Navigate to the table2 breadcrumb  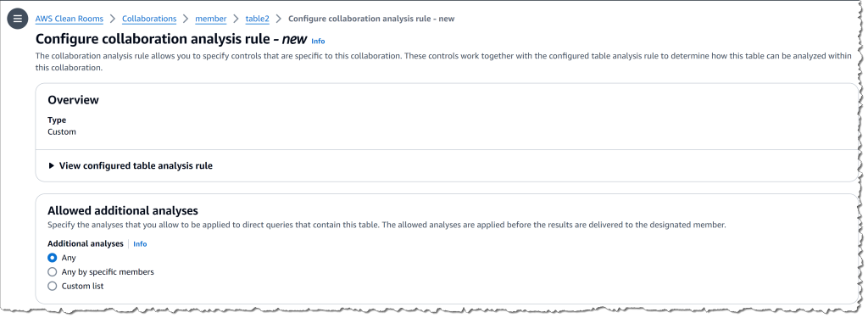coord(258,19)
